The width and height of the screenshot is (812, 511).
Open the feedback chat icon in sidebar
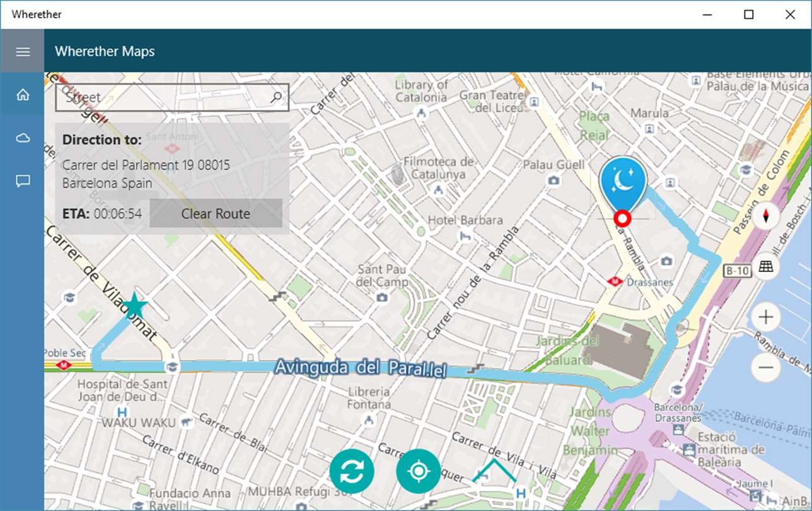(23, 182)
